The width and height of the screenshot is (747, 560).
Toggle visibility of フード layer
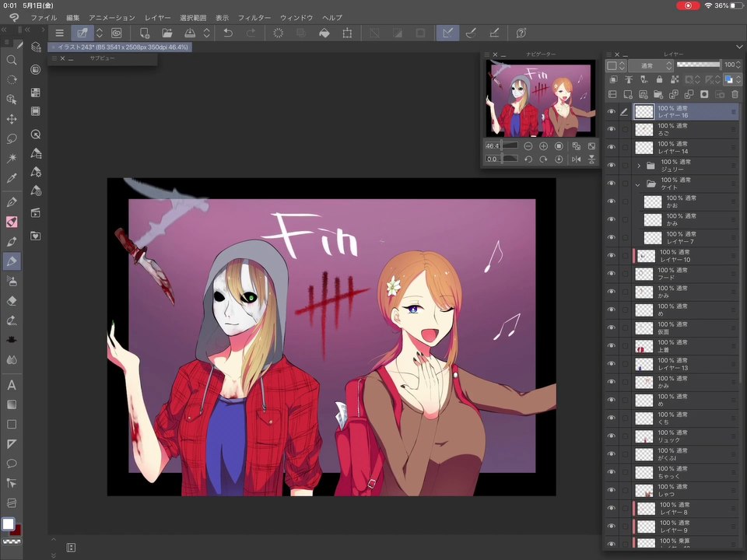point(612,273)
